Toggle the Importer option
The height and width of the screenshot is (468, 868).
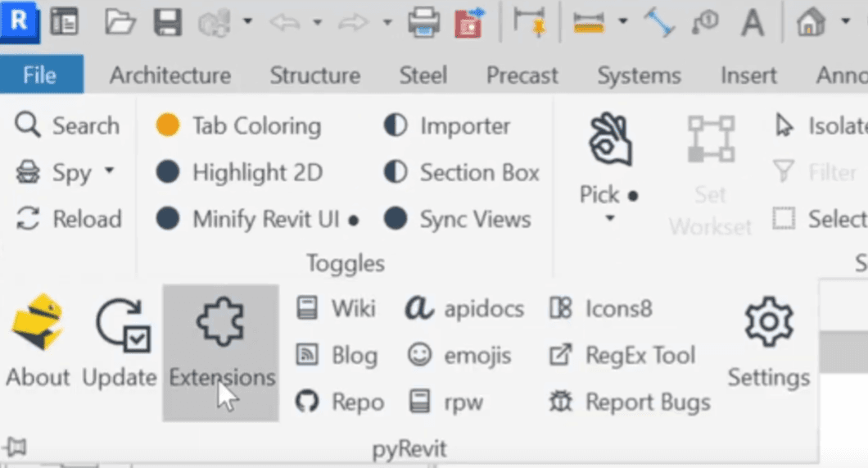tap(447, 125)
